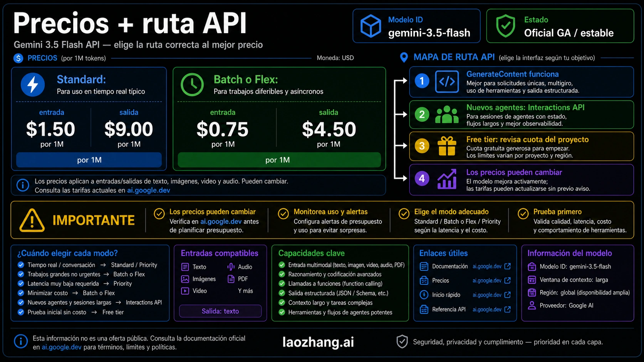Viewport: 644px width, 362px height.
Task: Click the cube icon beside Modelo ID
Action: coord(370,26)
